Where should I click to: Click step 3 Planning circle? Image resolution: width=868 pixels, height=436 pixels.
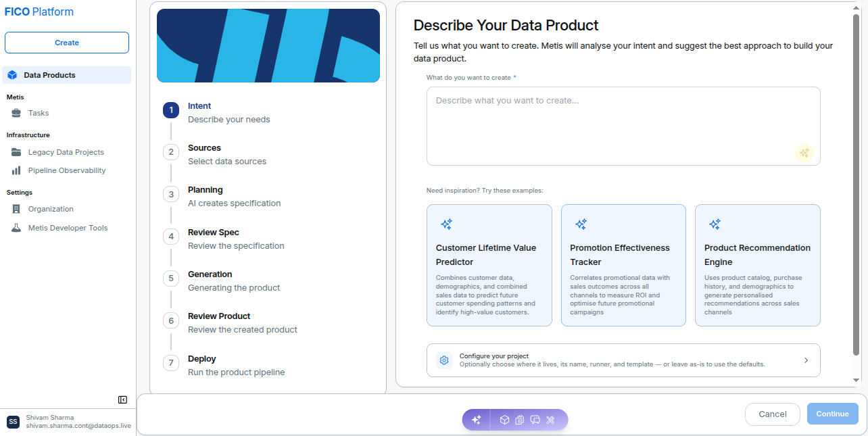(x=171, y=194)
